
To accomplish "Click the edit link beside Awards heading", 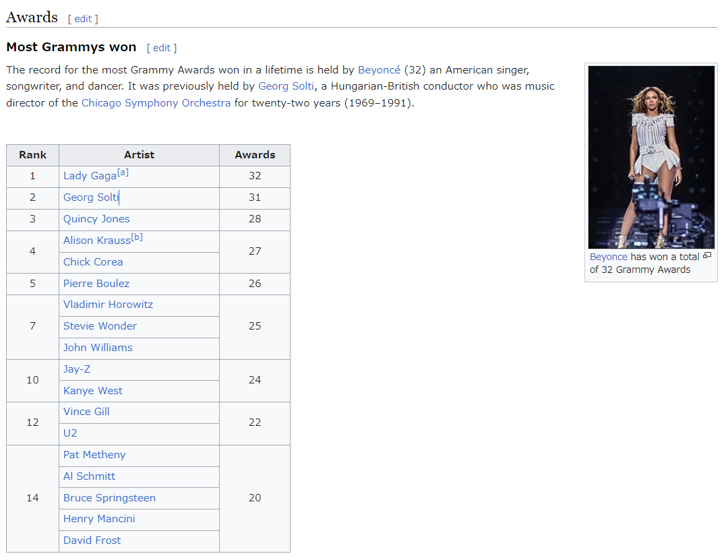I will click(83, 19).
